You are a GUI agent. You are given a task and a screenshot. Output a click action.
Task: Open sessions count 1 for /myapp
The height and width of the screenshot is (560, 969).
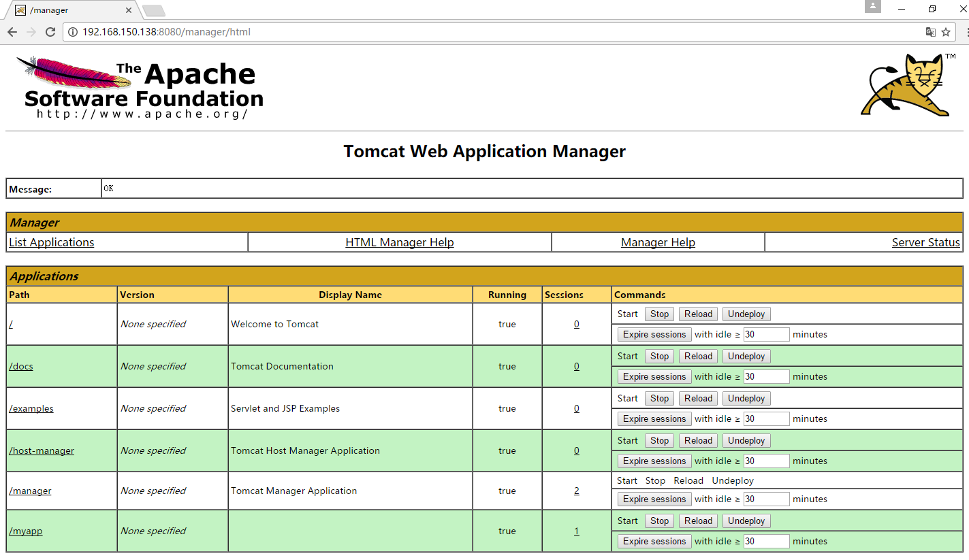(x=577, y=531)
